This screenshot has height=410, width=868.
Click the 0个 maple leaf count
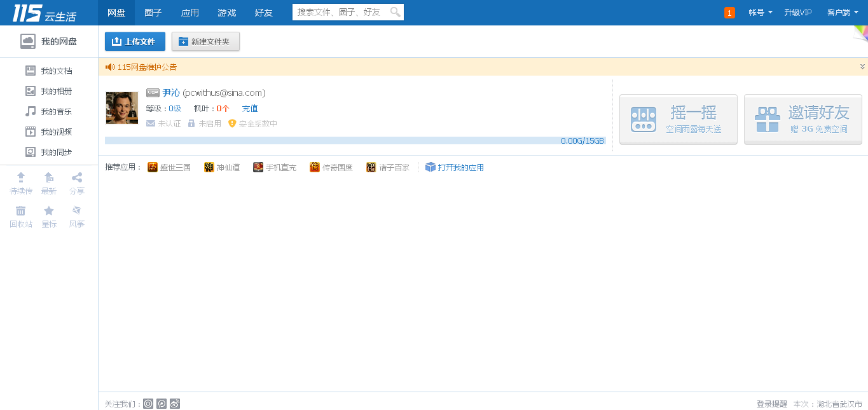(x=223, y=109)
